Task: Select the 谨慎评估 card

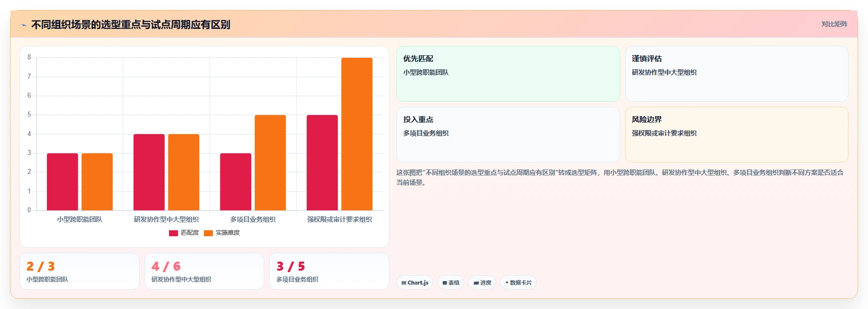Action: coord(736,74)
